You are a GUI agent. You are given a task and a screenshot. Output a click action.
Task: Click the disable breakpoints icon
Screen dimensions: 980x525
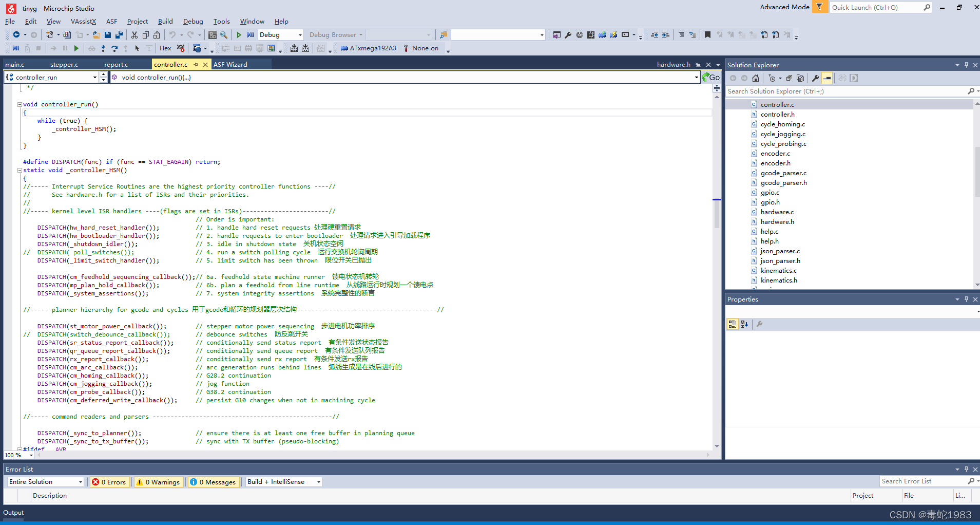181,48
